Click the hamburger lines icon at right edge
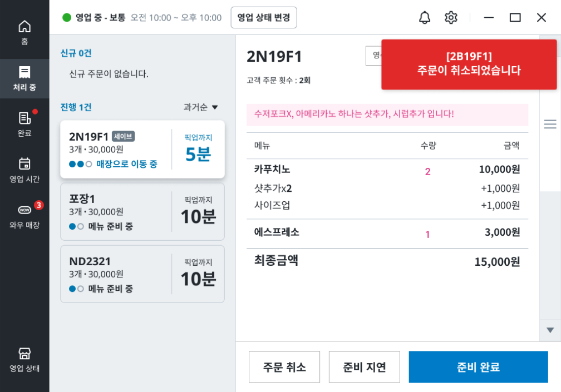Viewport: 561px width, 392px height. click(550, 124)
